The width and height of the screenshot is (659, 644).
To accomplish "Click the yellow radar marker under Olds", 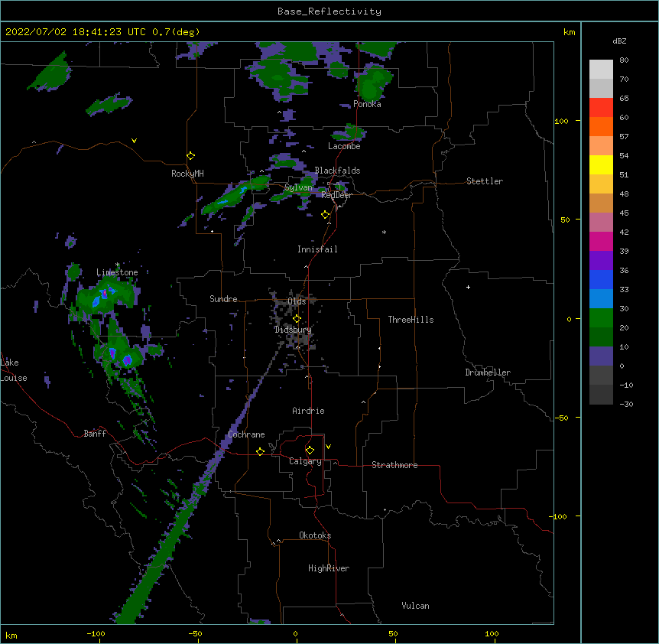I will click(x=297, y=318).
